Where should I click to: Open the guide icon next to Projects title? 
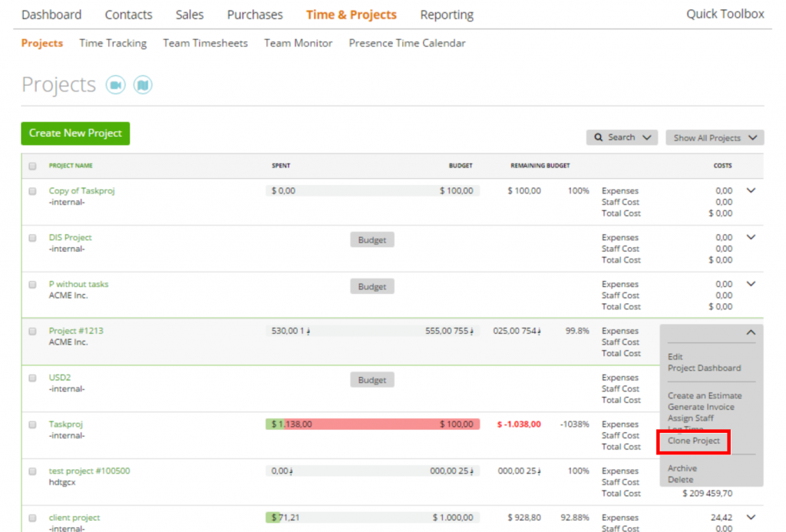coord(143,85)
